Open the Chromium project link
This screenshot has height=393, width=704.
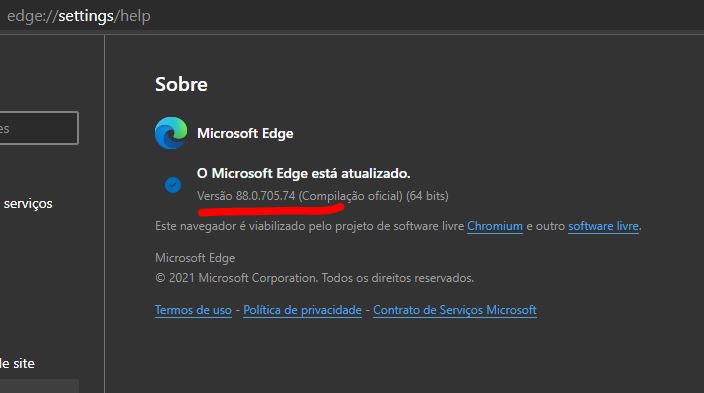click(x=495, y=226)
